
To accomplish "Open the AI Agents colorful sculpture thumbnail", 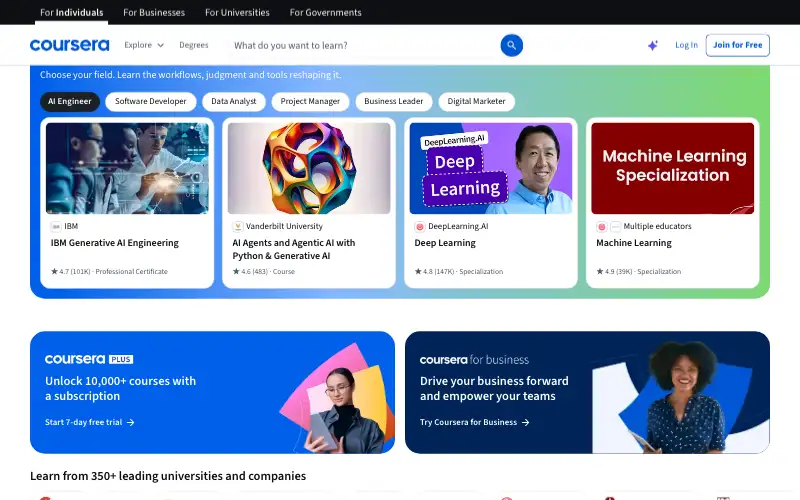I will [x=309, y=168].
